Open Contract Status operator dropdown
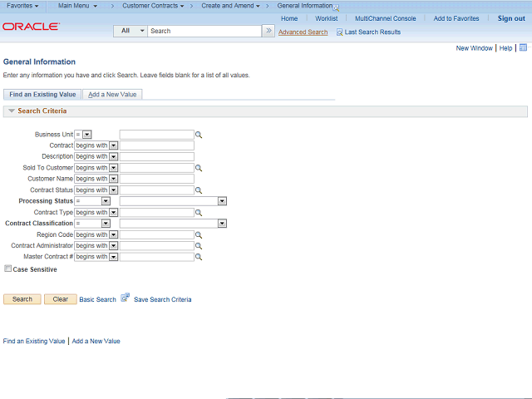Image resolution: width=532 pixels, height=399 pixels. (114, 190)
